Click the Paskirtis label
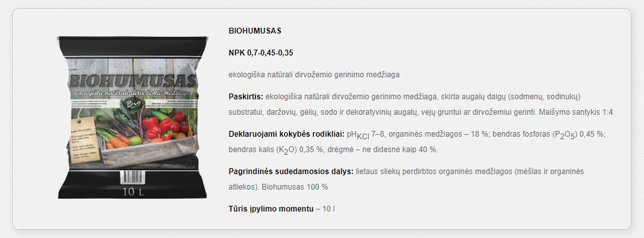 tap(246, 97)
